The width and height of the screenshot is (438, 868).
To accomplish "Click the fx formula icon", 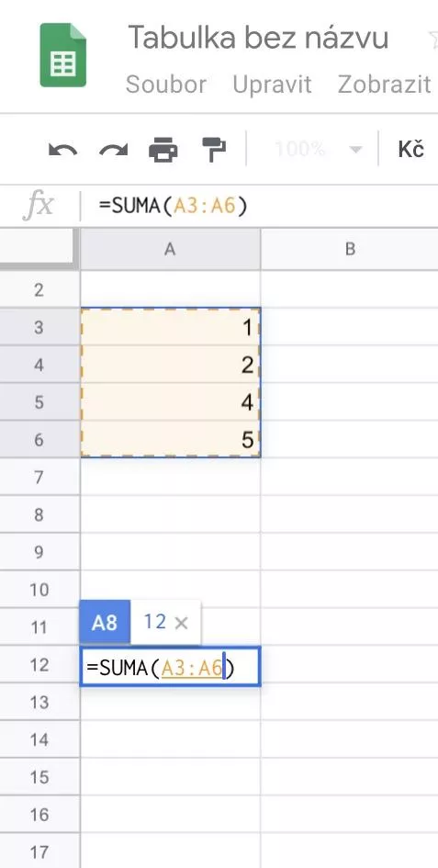I will [39, 206].
